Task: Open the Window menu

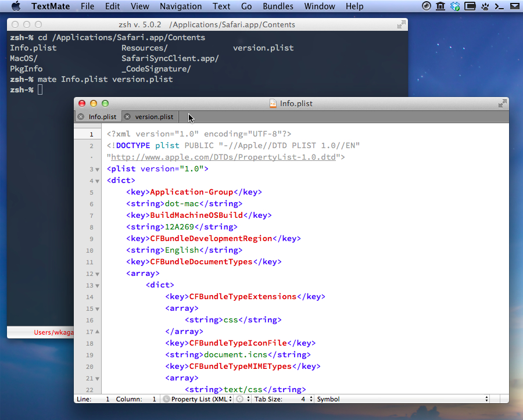Action: pyautogui.click(x=320, y=6)
